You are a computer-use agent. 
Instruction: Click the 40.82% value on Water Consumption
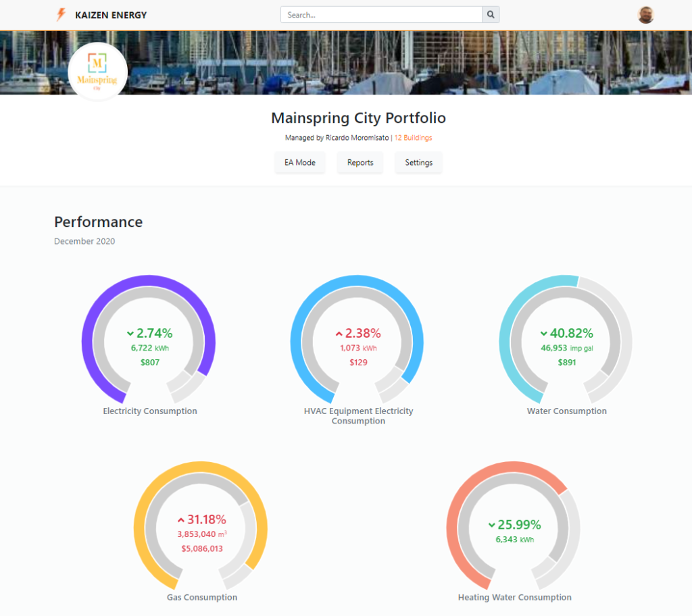click(571, 333)
